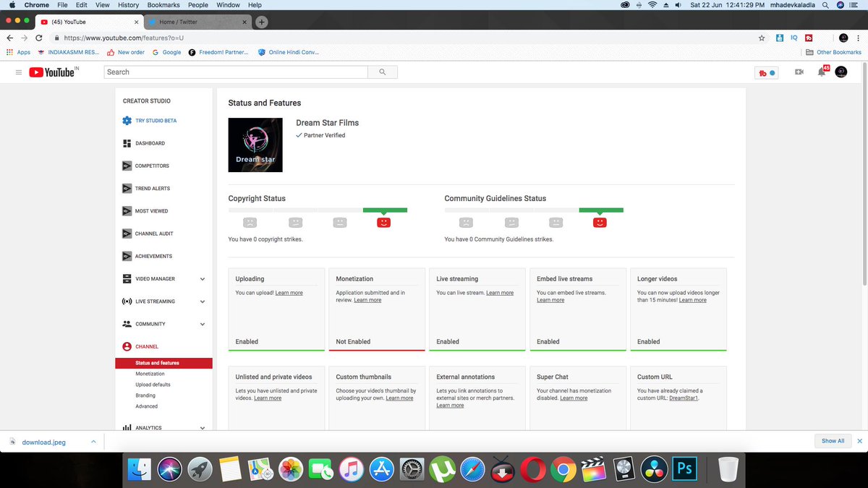The height and width of the screenshot is (488, 868).
Task: Click the YouTube search field
Action: click(236, 72)
